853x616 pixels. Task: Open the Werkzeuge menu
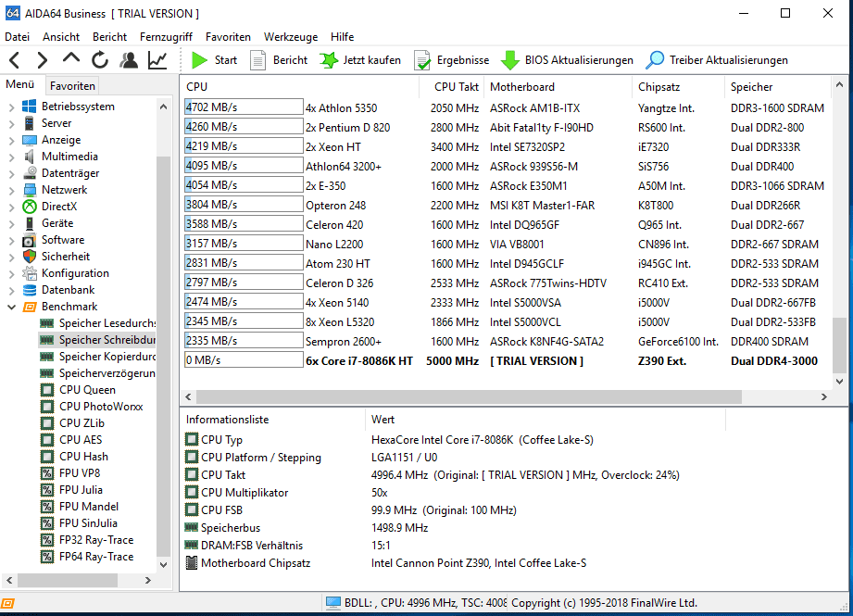pos(291,37)
